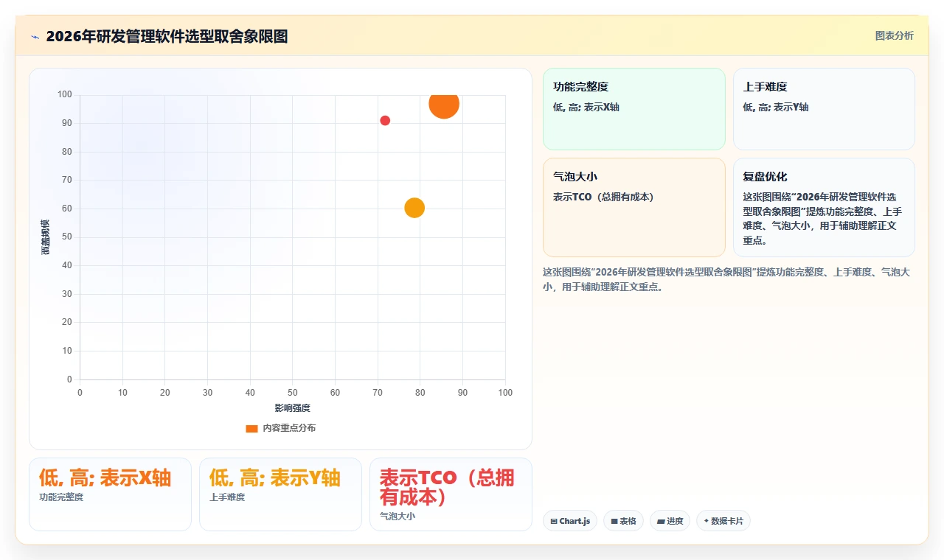
Task: Click the 表示TCO（总拥有成本） text in the 气泡大小 card
Action: pyautogui.click(x=603, y=197)
